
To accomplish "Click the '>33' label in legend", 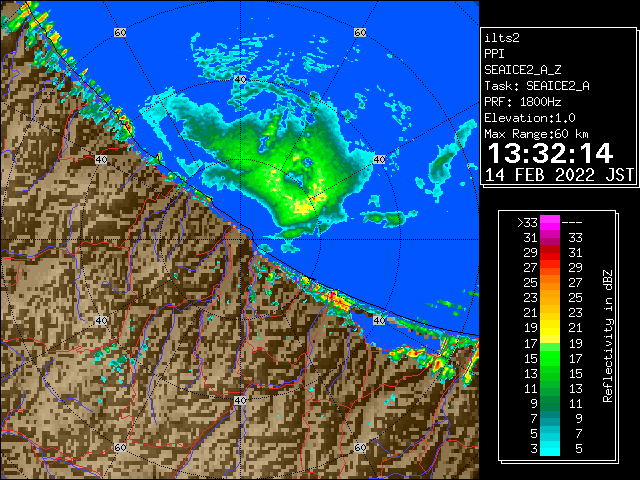I will [527, 223].
